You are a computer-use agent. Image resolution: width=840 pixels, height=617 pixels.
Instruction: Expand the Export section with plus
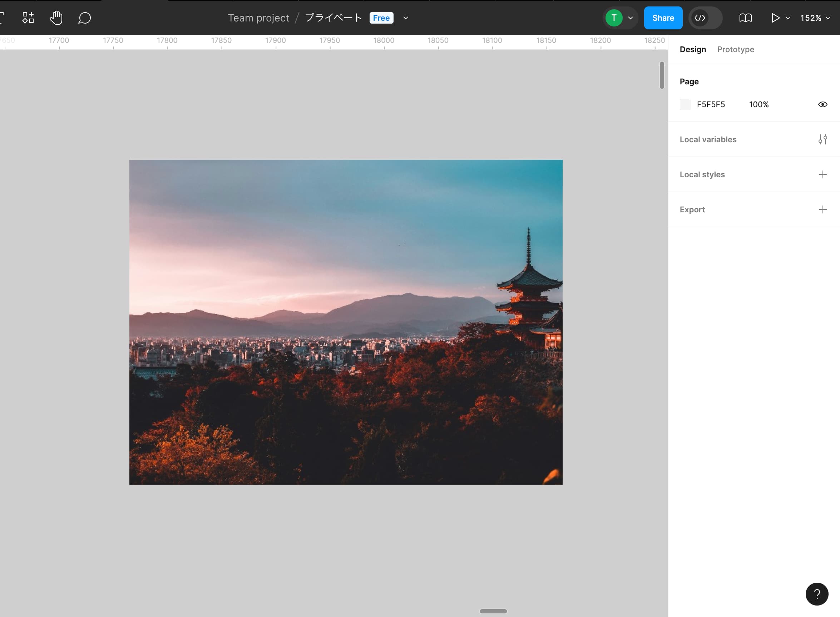[x=823, y=209]
